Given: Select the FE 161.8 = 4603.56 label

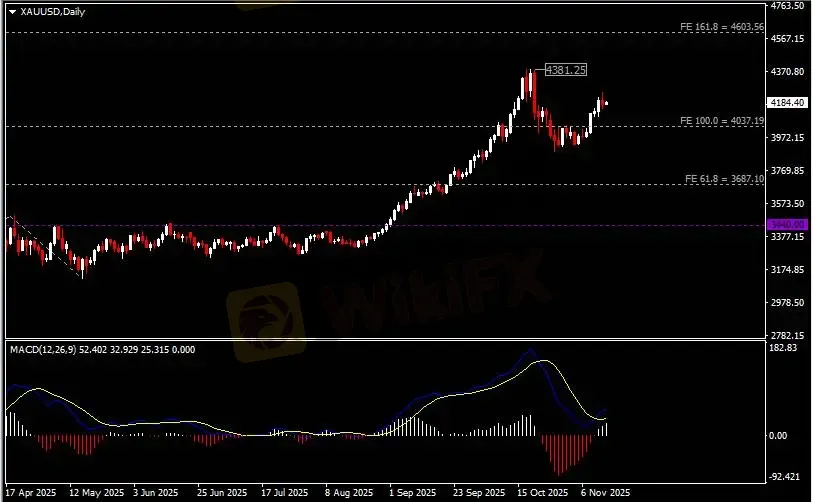Looking at the screenshot, I should click(722, 26).
